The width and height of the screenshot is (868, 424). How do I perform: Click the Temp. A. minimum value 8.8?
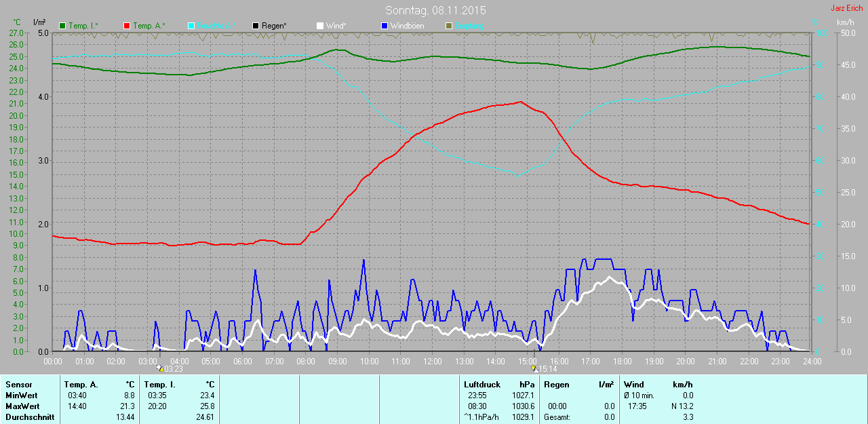tap(129, 396)
